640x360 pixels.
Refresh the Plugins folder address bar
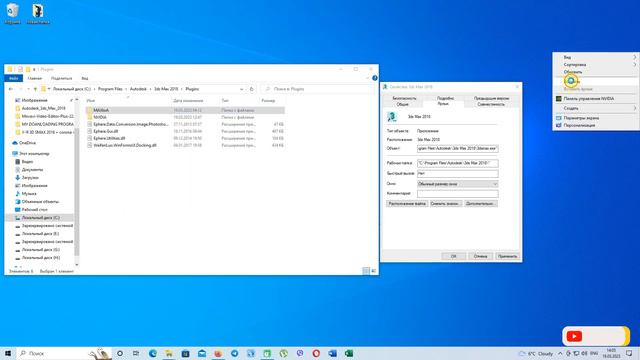coord(251,89)
